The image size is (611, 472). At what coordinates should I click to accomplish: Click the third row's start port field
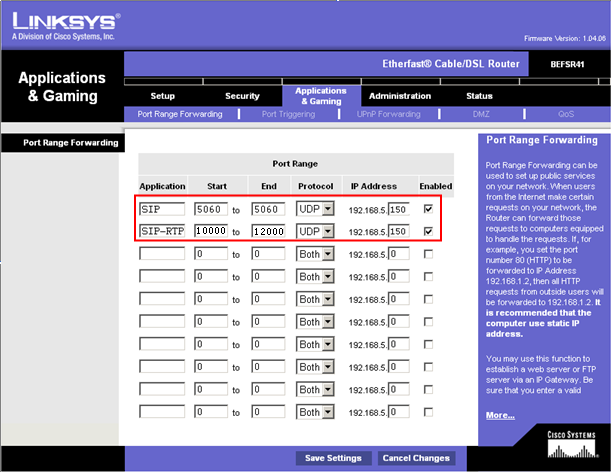pos(211,254)
